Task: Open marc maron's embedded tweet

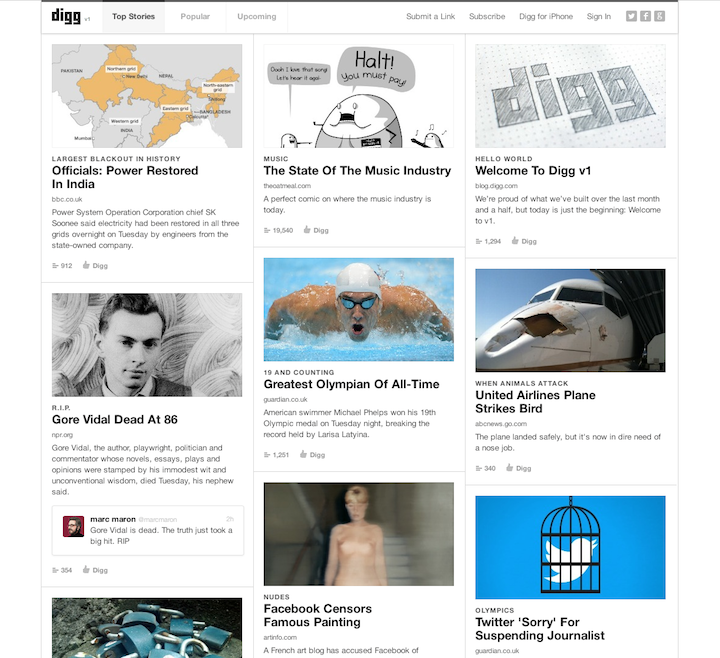Action: [148, 531]
